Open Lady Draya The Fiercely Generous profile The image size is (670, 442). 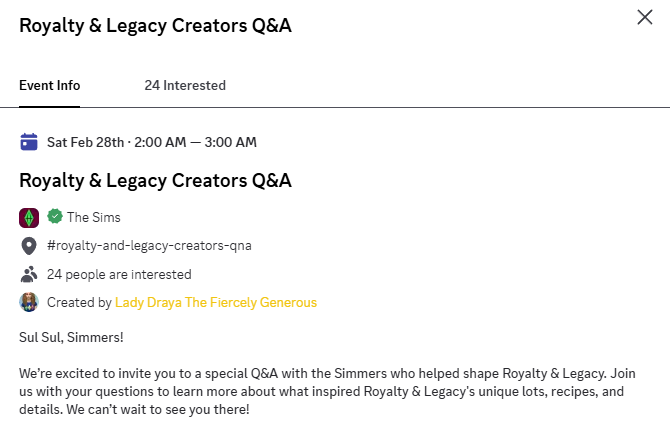click(216, 302)
